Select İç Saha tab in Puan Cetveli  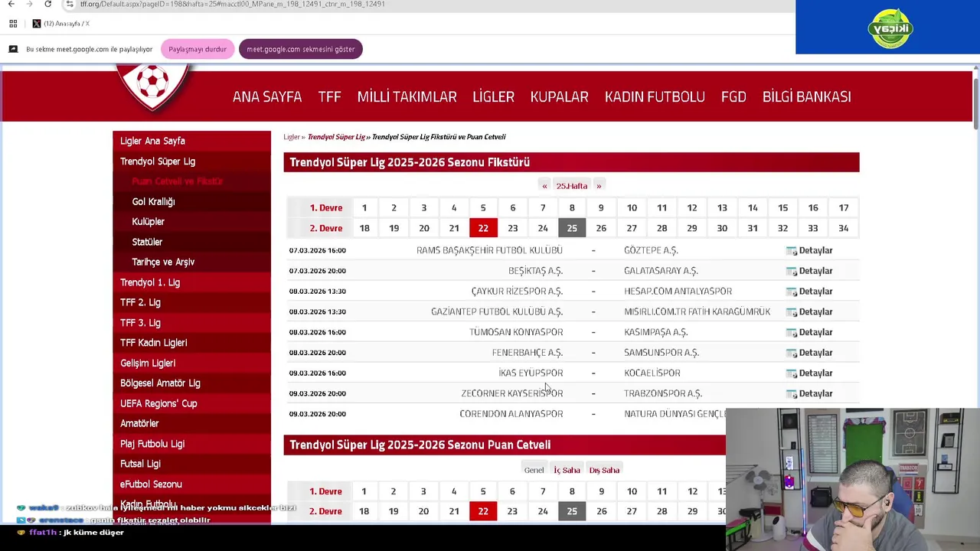pyautogui.click(x=567, y=470)
